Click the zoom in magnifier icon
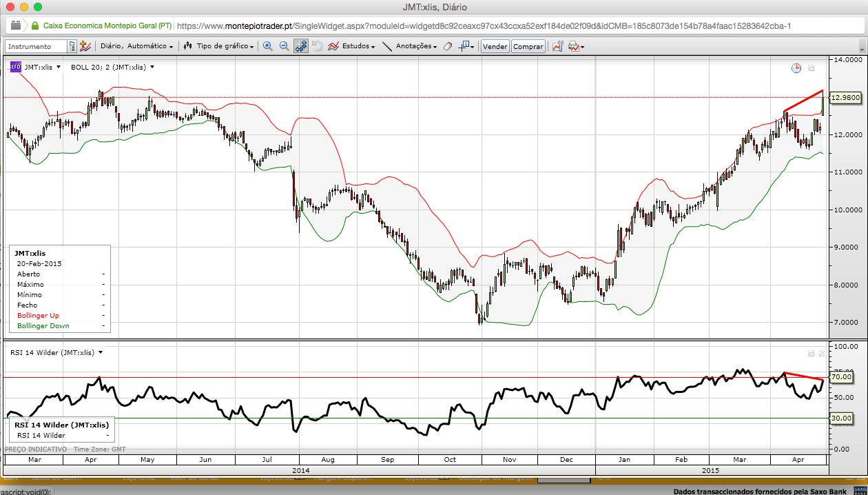 pyautogui.click(x=267, y=46)
